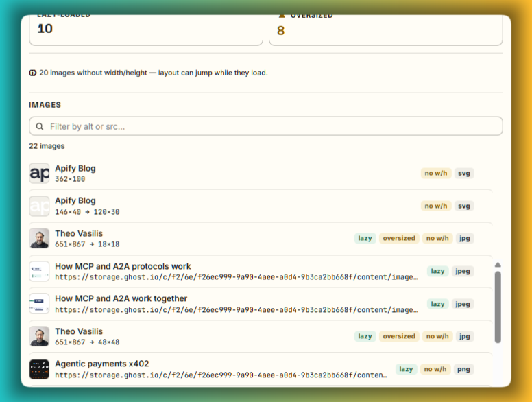This screenshot has width=532, height=402.
Task: Open the 146×40 Apify Blog logo thumbnail
Action: pyautogui.click(x=39, y=206)
